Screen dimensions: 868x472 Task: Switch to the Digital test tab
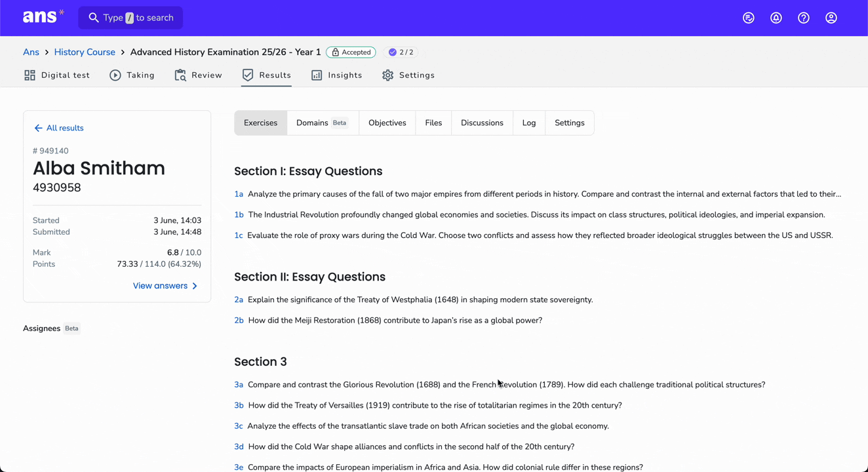[x=57, y=75]
